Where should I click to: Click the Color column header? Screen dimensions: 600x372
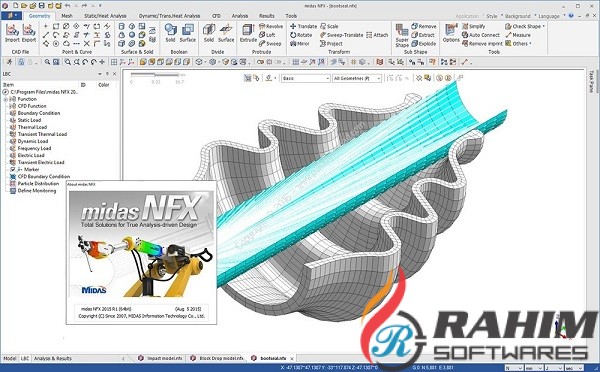104,85
